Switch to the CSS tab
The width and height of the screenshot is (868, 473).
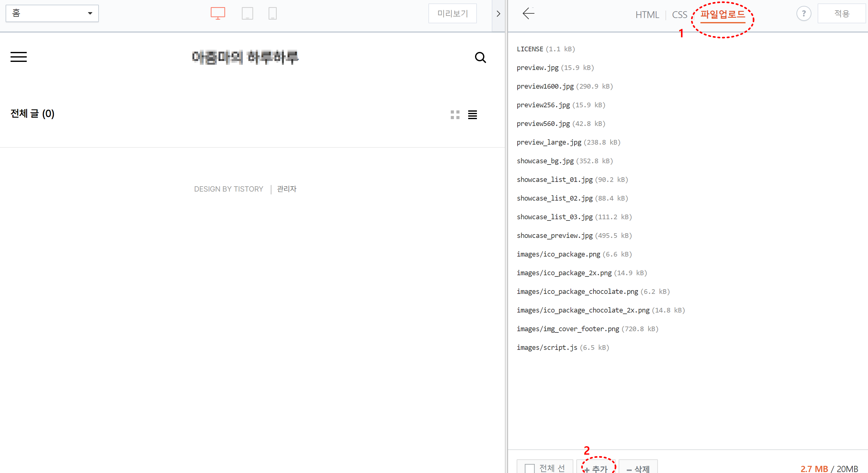point(679,15)
